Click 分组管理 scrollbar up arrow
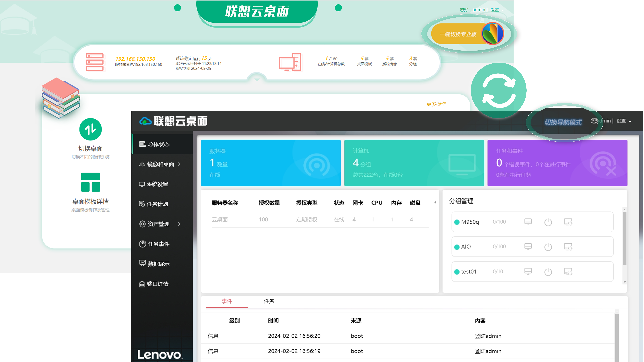Image resolution: width=644 pixels, height=362 pixels. [625, 210]
